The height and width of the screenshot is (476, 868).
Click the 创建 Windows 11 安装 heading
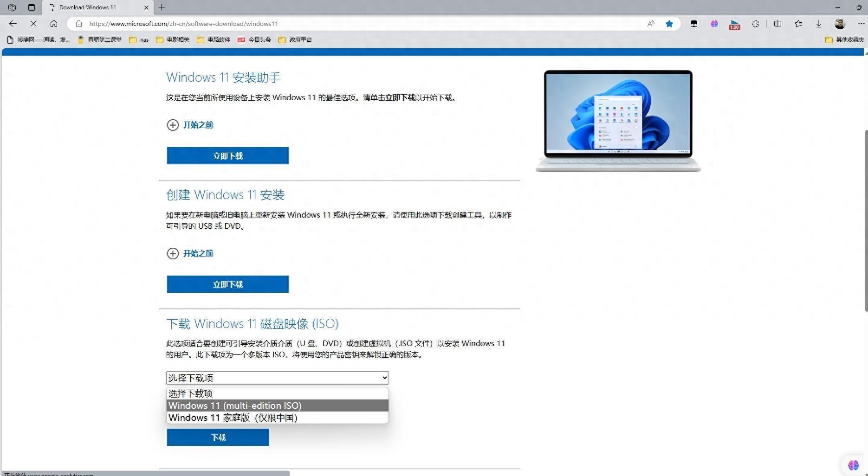pos(225,195)
